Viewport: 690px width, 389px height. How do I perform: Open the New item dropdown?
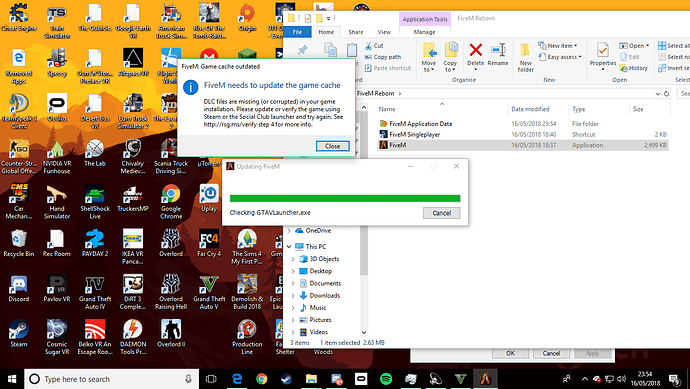click(x=558, y=46)
